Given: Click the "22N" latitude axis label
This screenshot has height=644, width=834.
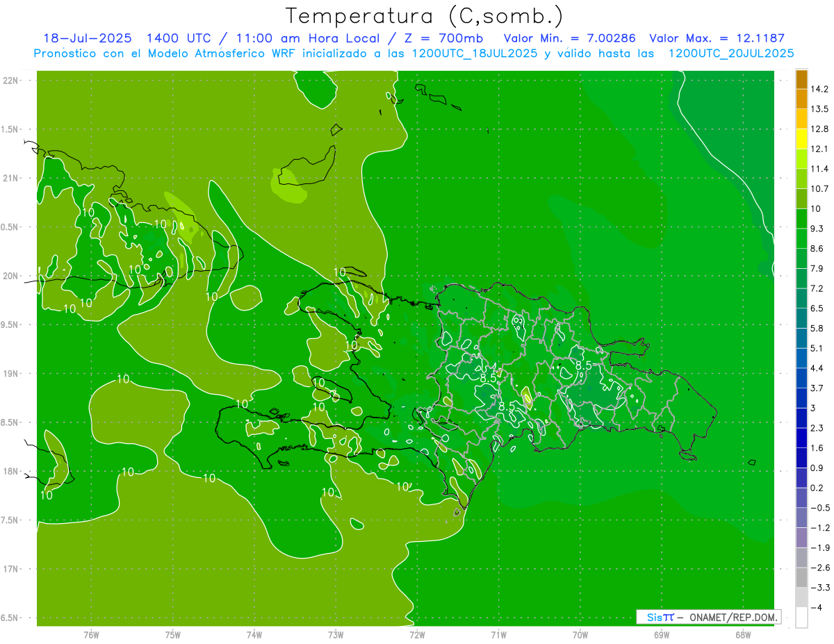Looking at the screenshot, I should click(x=10, y=81).
